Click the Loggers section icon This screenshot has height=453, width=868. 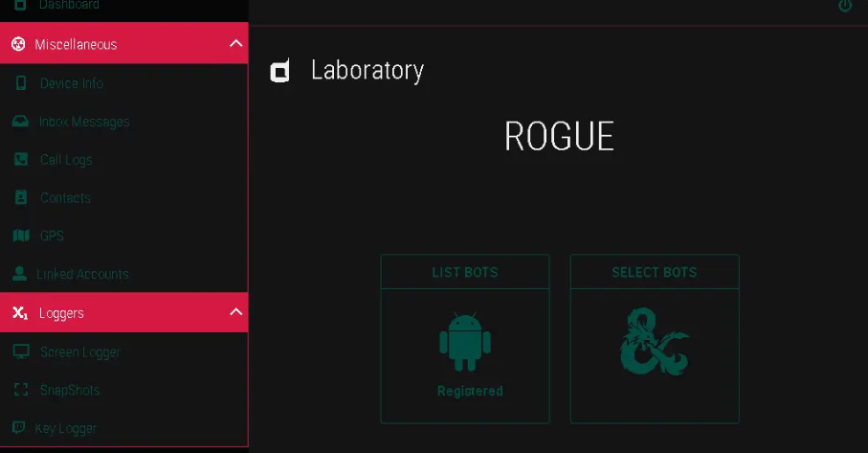point(20,313)
